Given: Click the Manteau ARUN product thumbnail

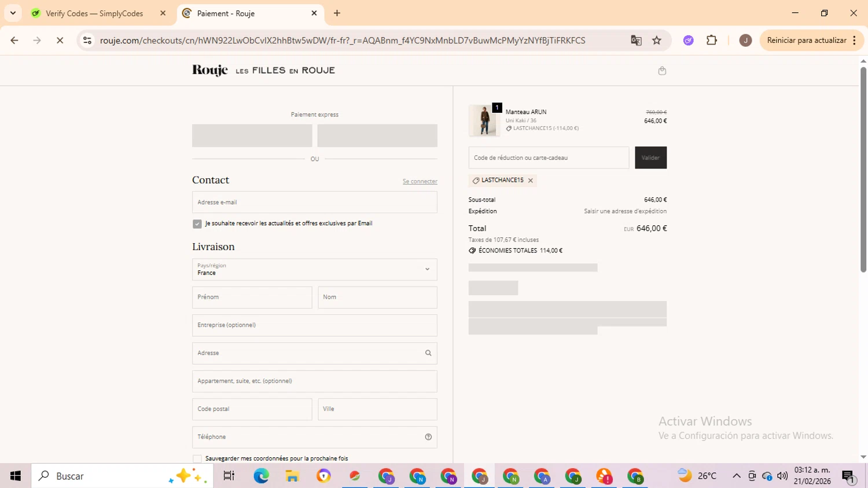Looking at the screenshot, I should (484, 120).
